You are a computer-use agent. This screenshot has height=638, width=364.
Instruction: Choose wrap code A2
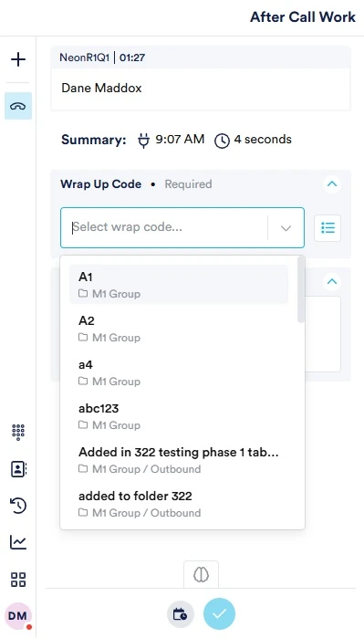coord(179,329)
